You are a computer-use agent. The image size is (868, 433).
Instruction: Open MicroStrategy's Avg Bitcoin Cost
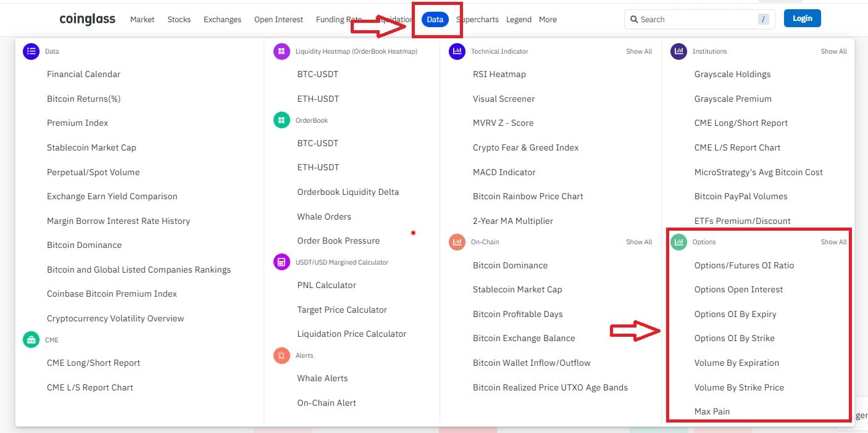click(759, 172)
